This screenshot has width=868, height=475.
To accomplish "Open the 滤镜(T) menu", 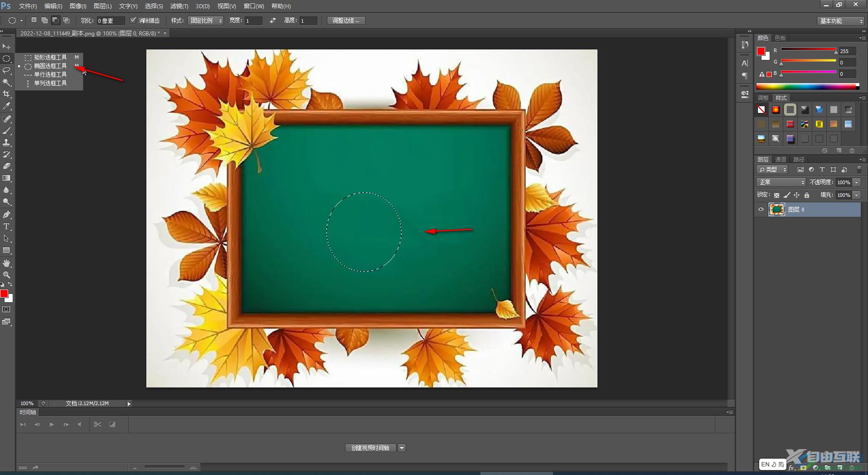I will click(x=179, y=6).
